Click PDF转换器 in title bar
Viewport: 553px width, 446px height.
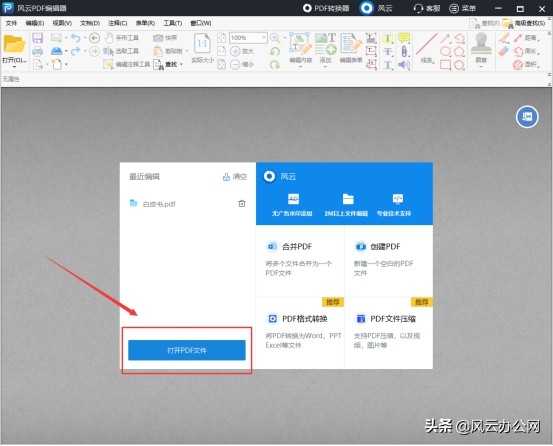coord(326,8)
